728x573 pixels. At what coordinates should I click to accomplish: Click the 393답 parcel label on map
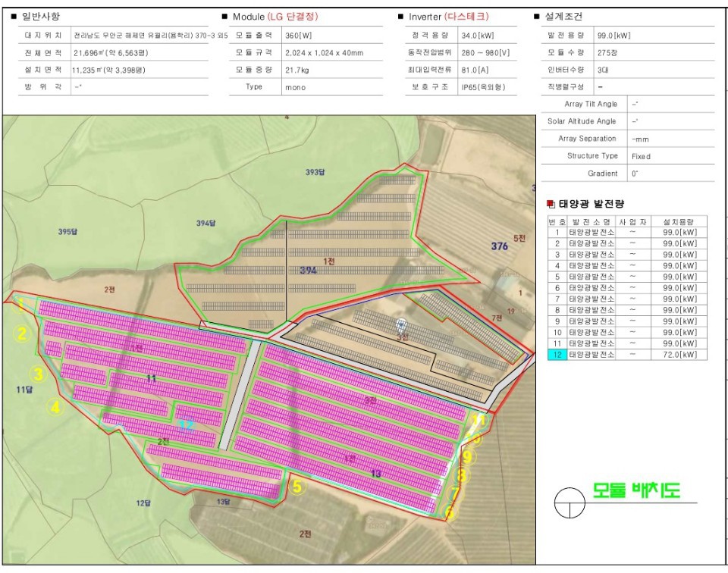315,172
